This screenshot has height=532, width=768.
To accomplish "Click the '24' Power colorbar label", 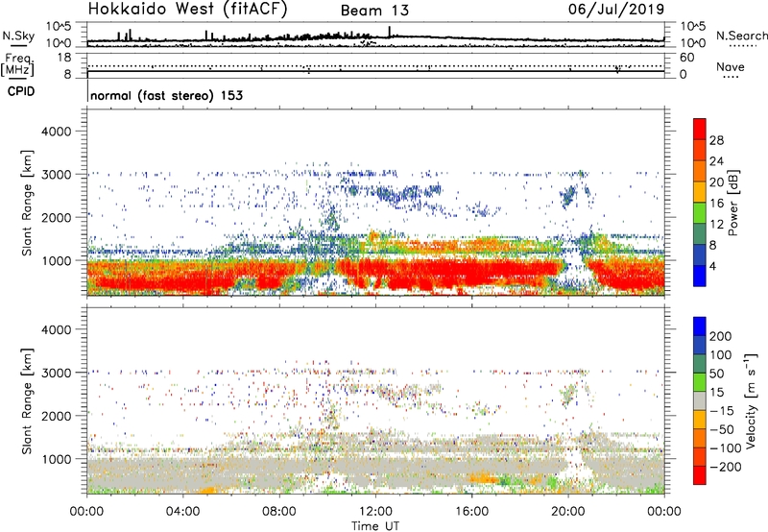I will click(716, 161).
